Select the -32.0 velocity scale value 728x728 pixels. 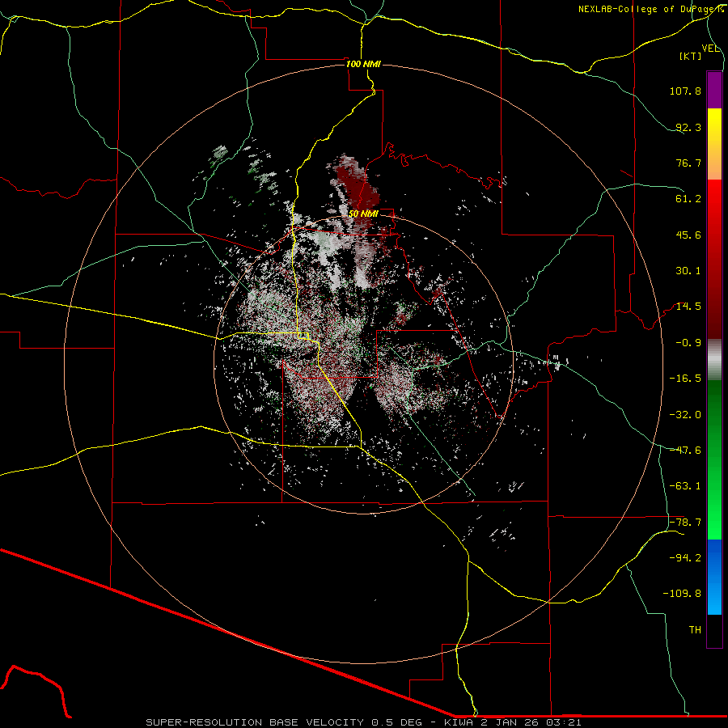click(x=685, y=415)
